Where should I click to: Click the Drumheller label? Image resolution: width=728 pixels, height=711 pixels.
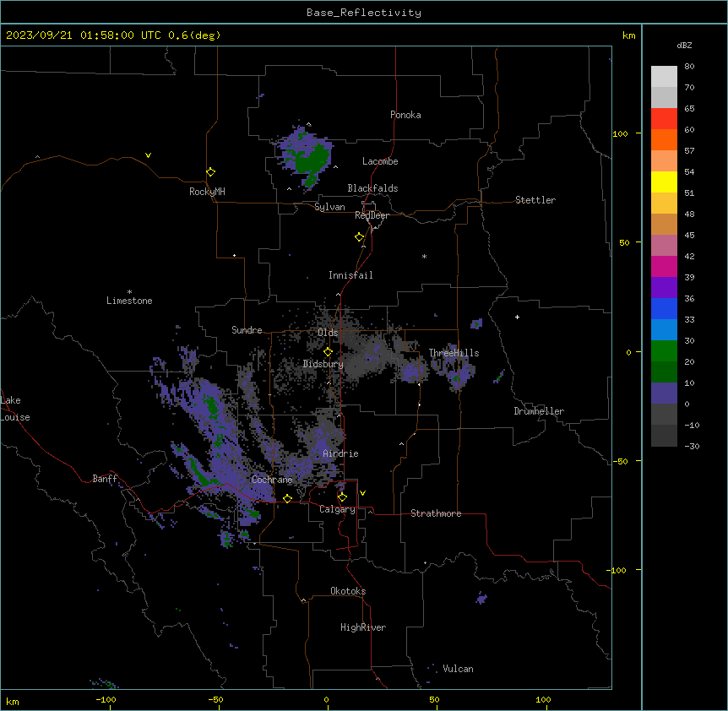539,411
